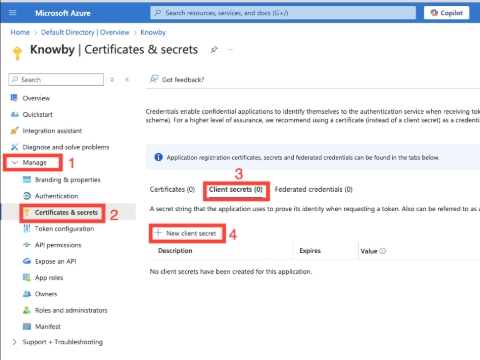The image size is (480, 360).
Task: Click the Authentication loop icon
Action: tap(27, 196)
